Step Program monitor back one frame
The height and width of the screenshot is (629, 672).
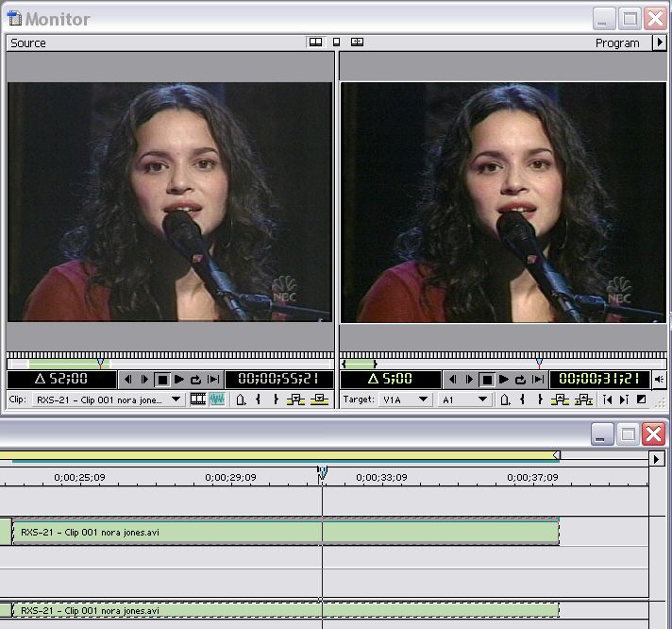[x=452, y=380]
